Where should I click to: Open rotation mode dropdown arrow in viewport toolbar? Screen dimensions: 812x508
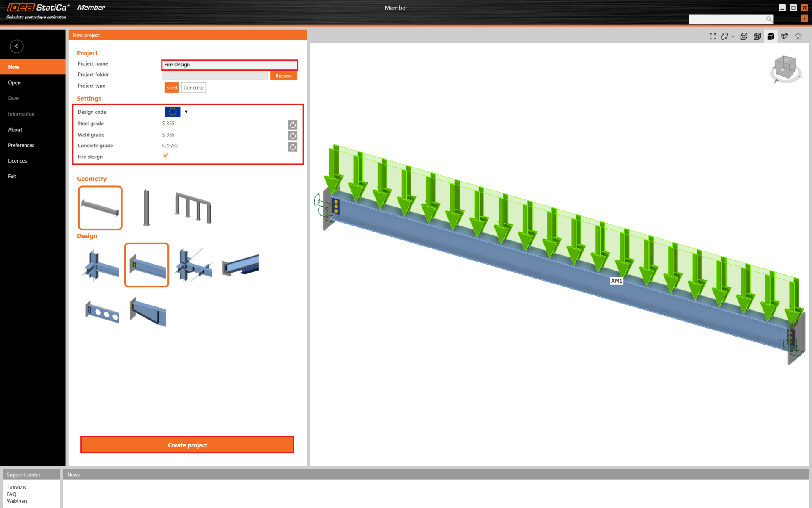click(x=733, y=36)
